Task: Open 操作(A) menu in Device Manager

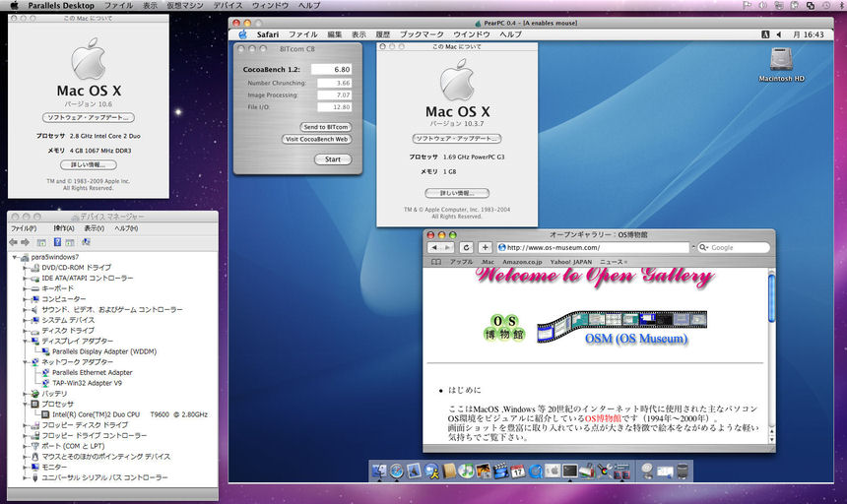Action: point(64,228)
